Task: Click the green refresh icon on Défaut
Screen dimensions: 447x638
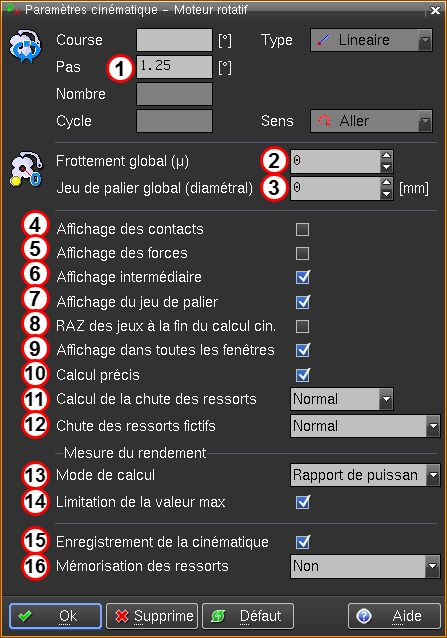Action: click(x=218, y=616)
